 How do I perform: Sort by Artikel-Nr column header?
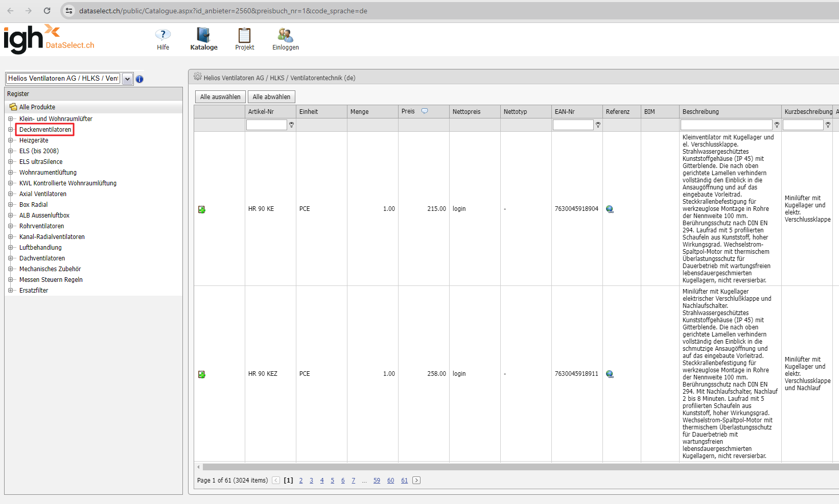(261, 111)
